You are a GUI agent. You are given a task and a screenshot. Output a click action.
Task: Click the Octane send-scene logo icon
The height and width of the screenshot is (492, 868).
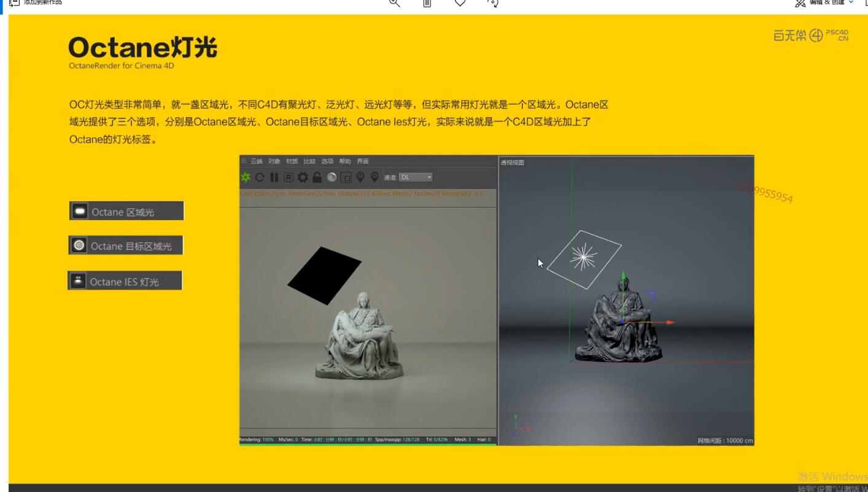(246, 177)
